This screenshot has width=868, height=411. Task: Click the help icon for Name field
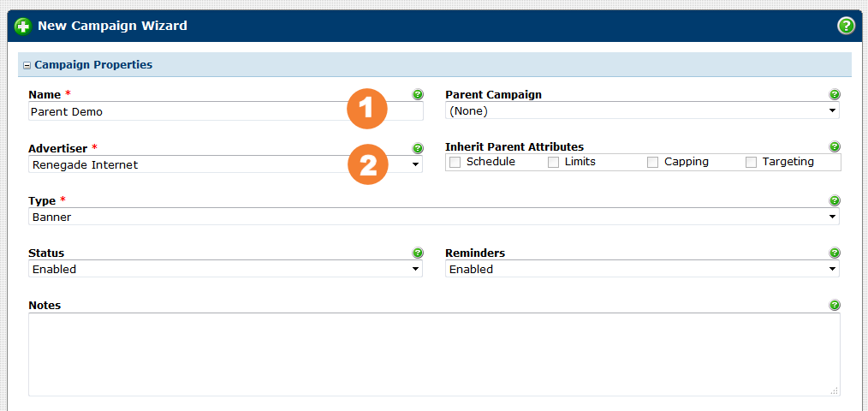pos(418,94)
